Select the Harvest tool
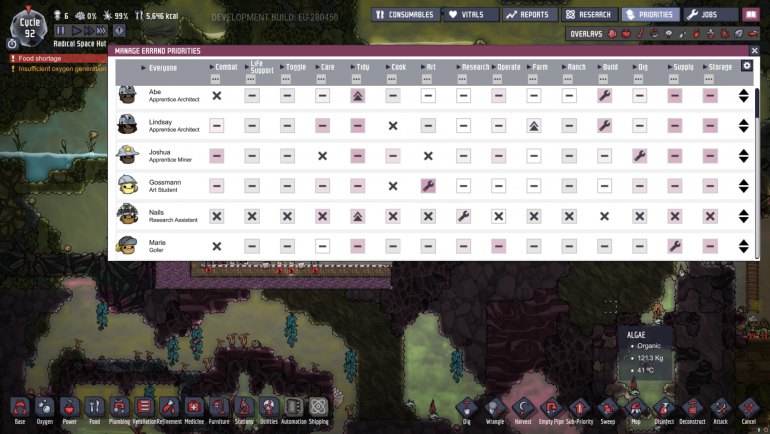The image size is (770, 434). [523, 411]
